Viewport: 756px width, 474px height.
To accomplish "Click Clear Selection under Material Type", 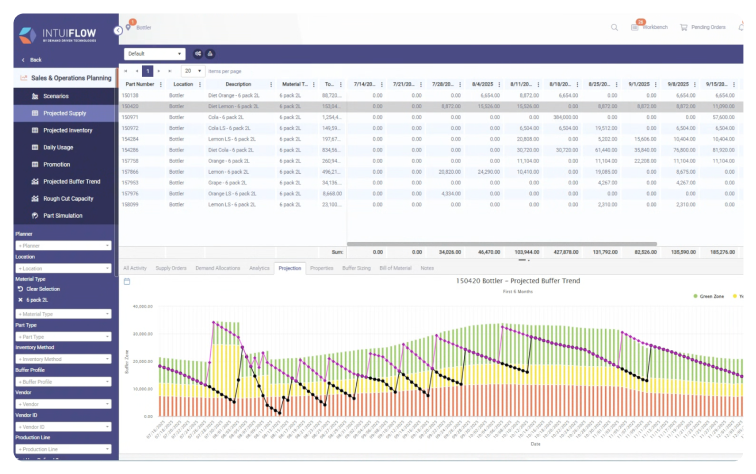I will click(43, 289).
